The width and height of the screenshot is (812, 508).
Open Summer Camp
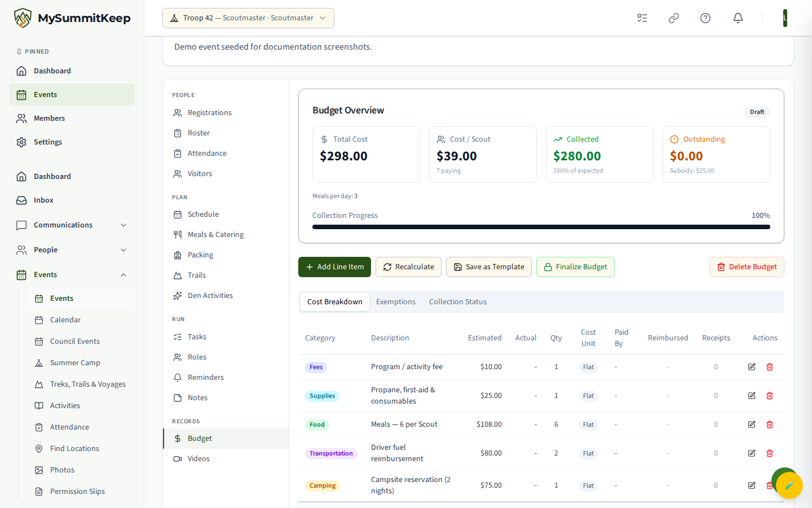point(81,363)
